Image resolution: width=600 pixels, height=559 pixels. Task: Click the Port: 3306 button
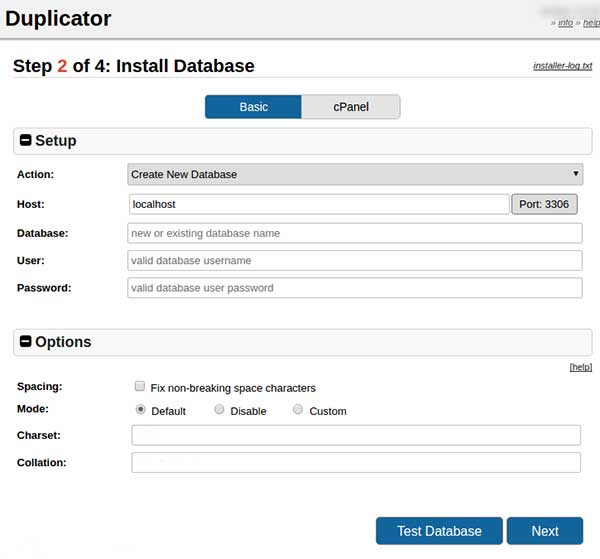click(544, 204)
